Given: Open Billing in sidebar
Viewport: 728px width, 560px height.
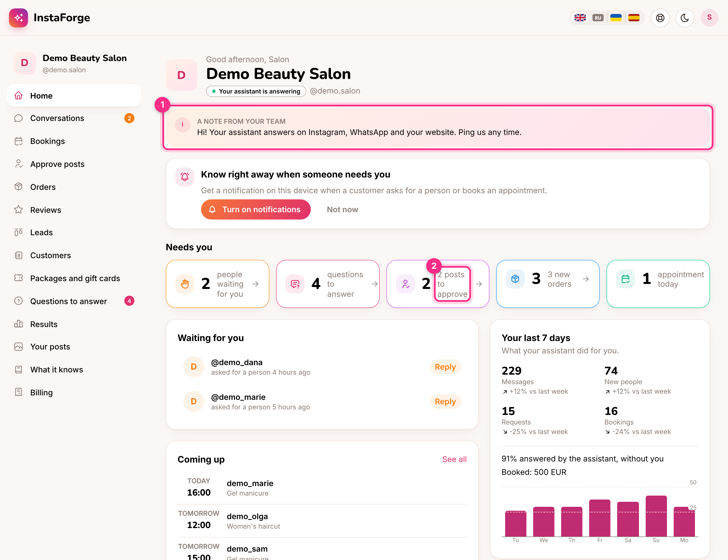Looking at the screenshot, I should [x=74, y=393].
